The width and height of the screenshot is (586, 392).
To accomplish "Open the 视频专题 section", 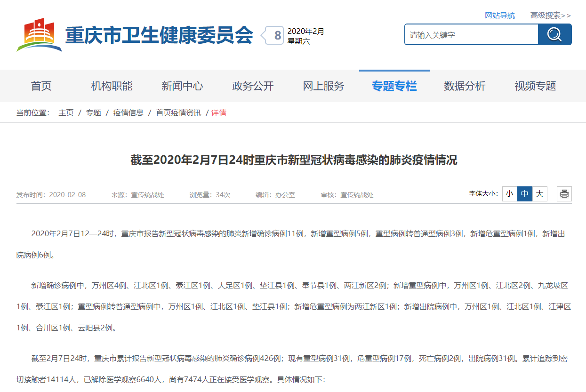I will coord(535,86).
